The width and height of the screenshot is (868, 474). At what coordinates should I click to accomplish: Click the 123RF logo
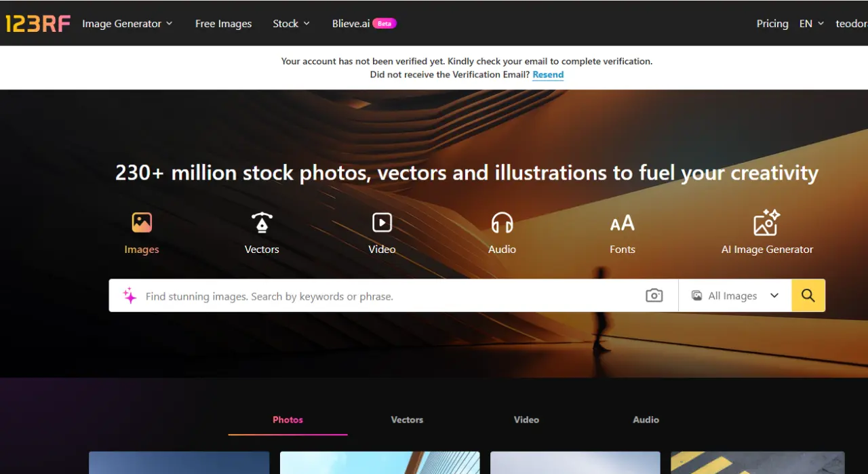(38, 24)
